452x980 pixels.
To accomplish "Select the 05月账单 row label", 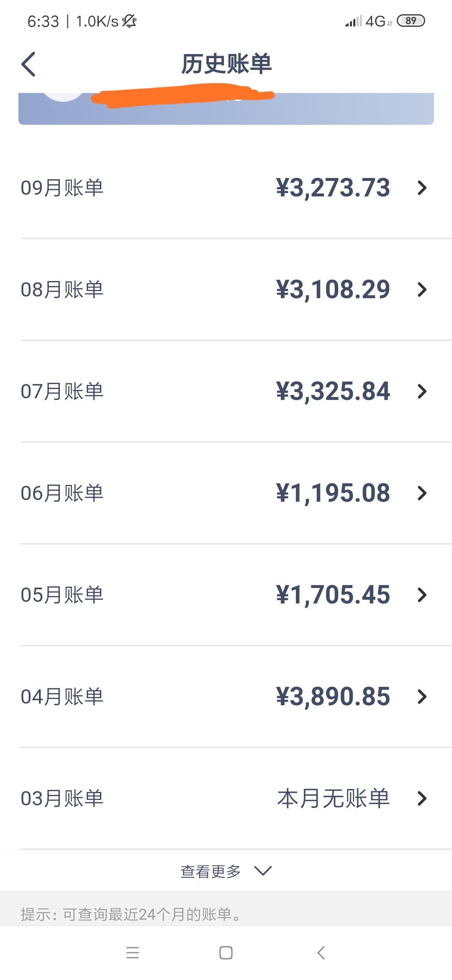I will coord(62,595).
